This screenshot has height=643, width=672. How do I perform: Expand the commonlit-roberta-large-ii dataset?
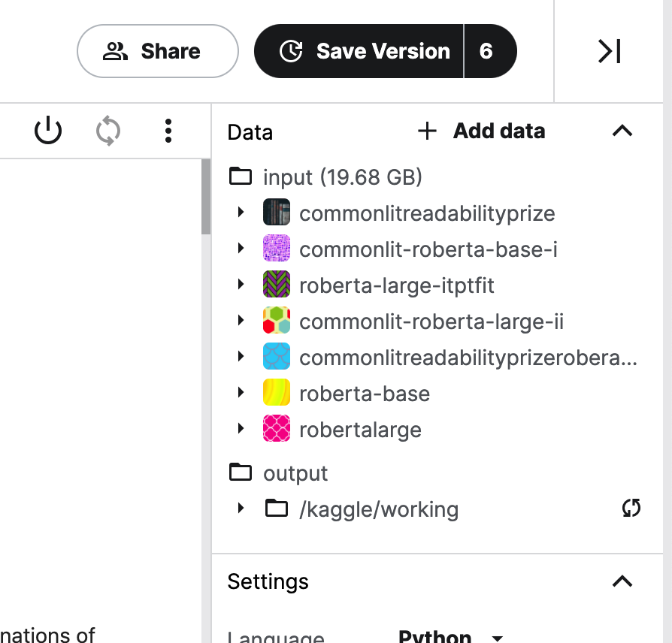[x=241, y=321]
